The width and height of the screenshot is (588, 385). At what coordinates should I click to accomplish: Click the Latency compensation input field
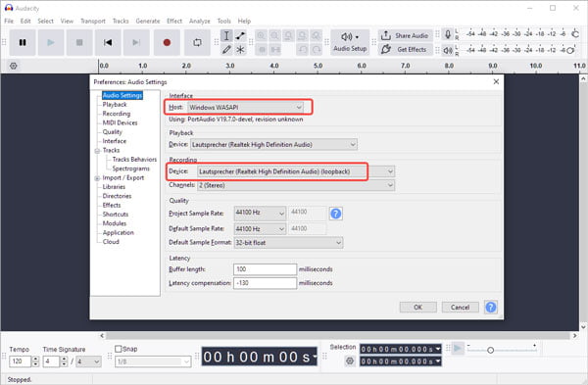265,283
